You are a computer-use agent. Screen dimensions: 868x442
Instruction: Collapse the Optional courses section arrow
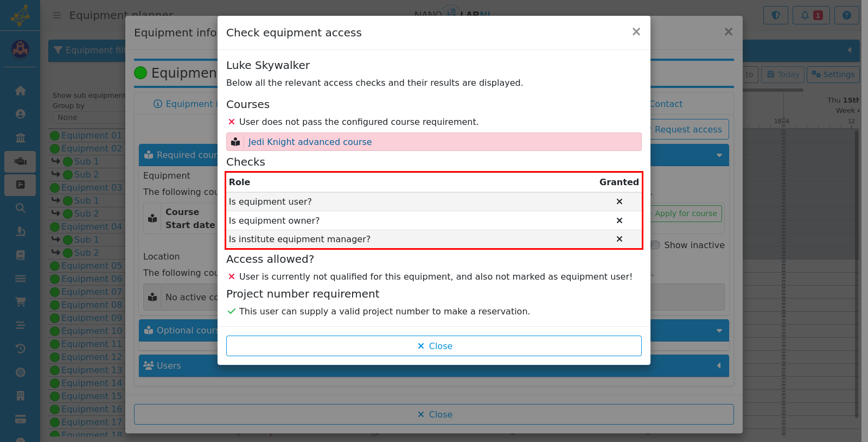click(x=719, y=331)
